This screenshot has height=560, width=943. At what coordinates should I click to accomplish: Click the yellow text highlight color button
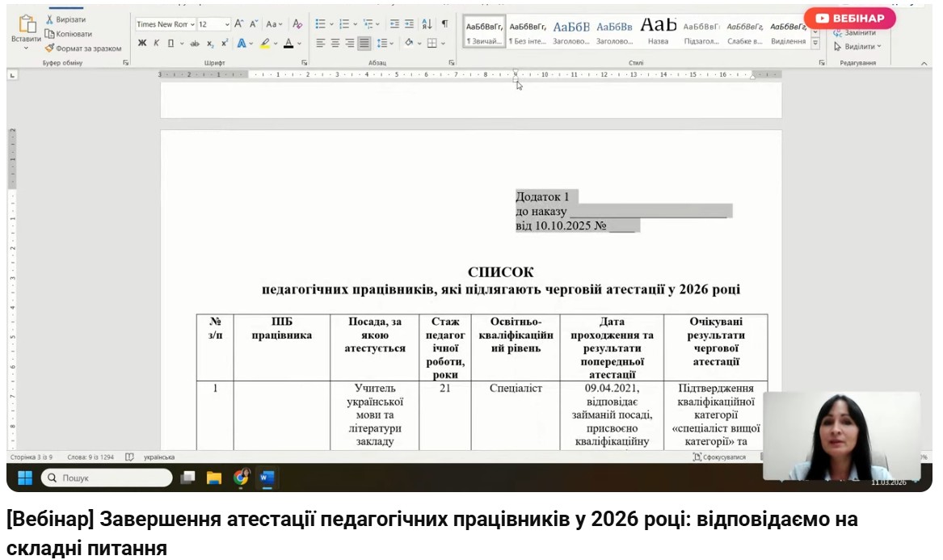[265, 44]
